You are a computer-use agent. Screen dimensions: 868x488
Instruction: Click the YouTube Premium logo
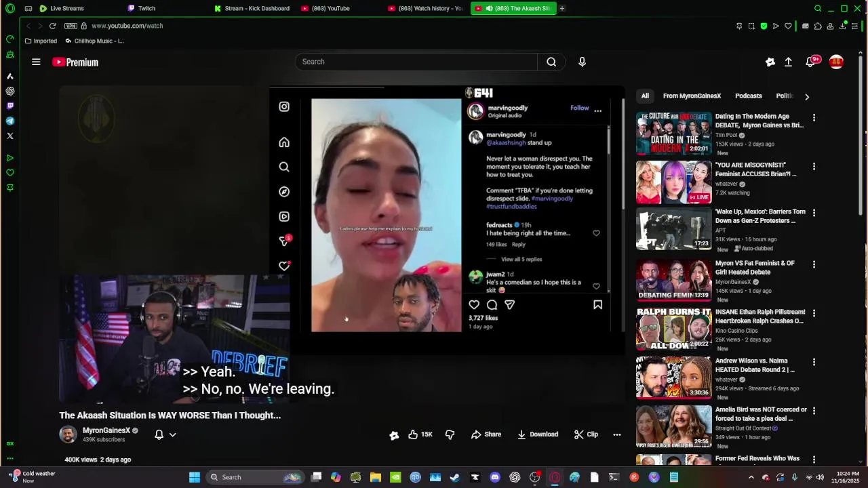coord(75,62)
